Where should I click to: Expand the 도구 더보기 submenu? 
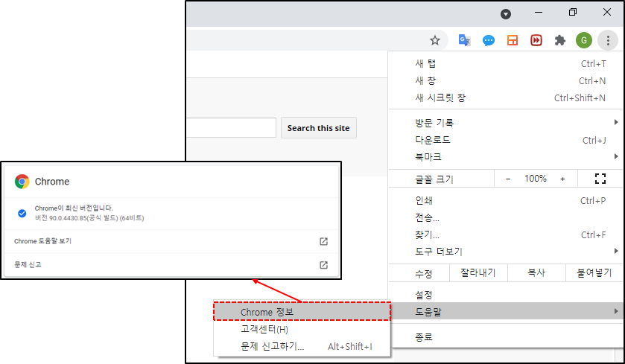click(x=505, y=252)
